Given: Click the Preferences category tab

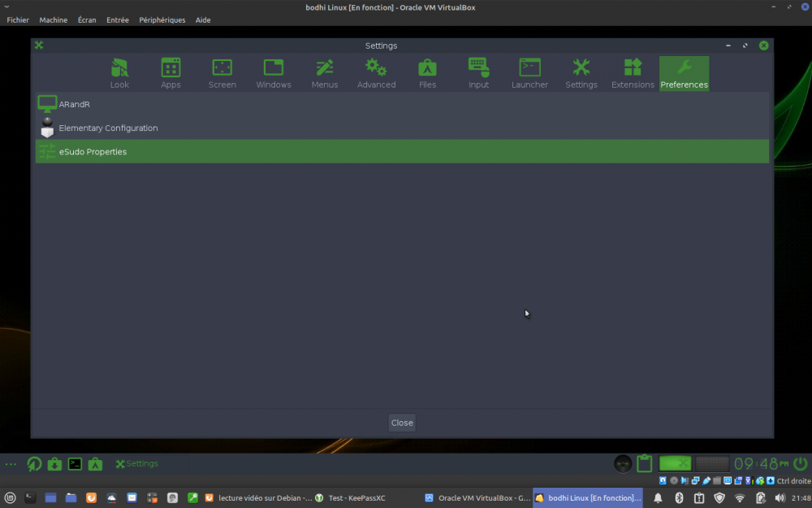Looking at the screenshot, I should click(x=684, y=73).
